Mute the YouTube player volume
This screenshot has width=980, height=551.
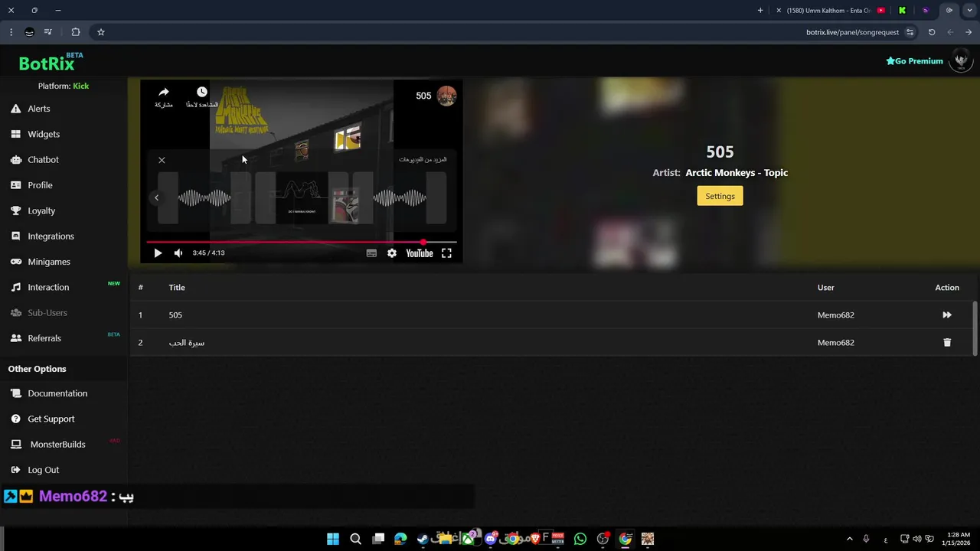tap(178, 253)
